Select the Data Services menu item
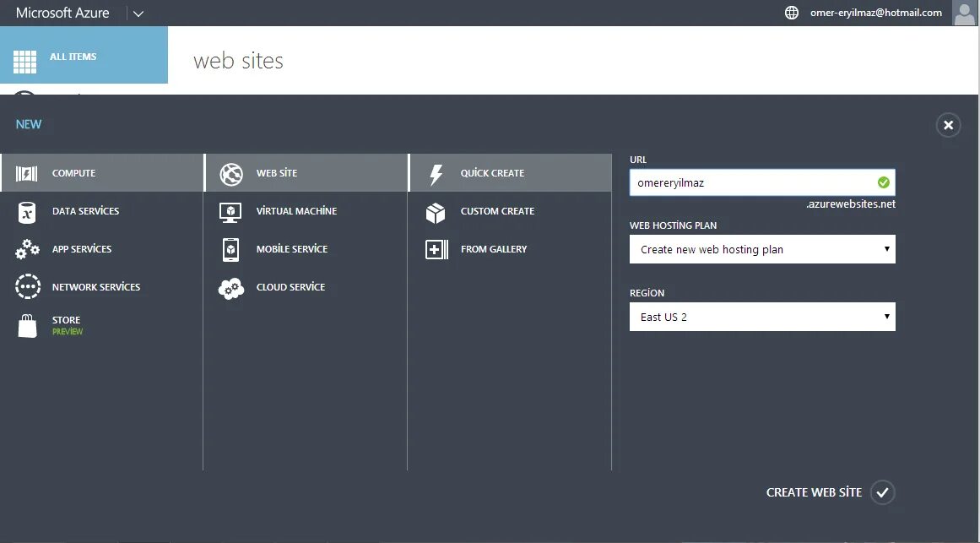 (102, 211)
